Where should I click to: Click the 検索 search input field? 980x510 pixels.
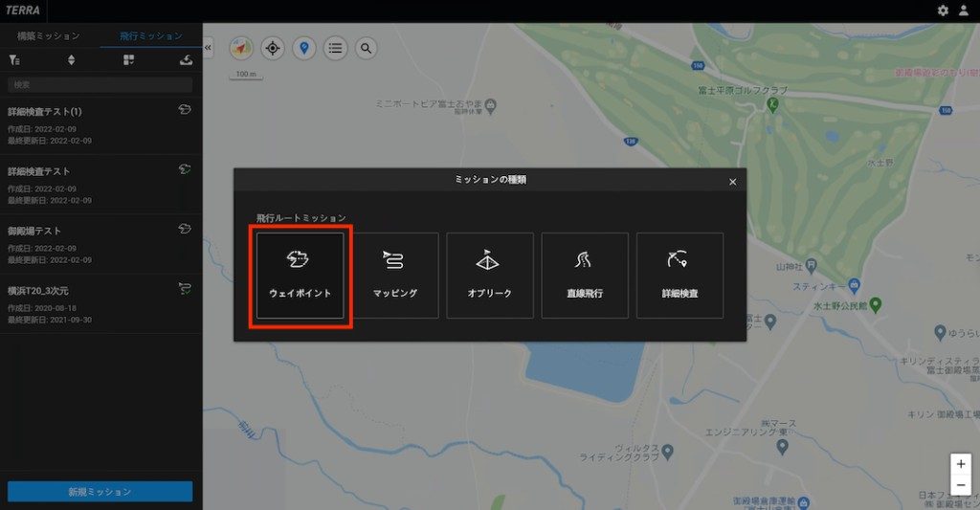100,85
